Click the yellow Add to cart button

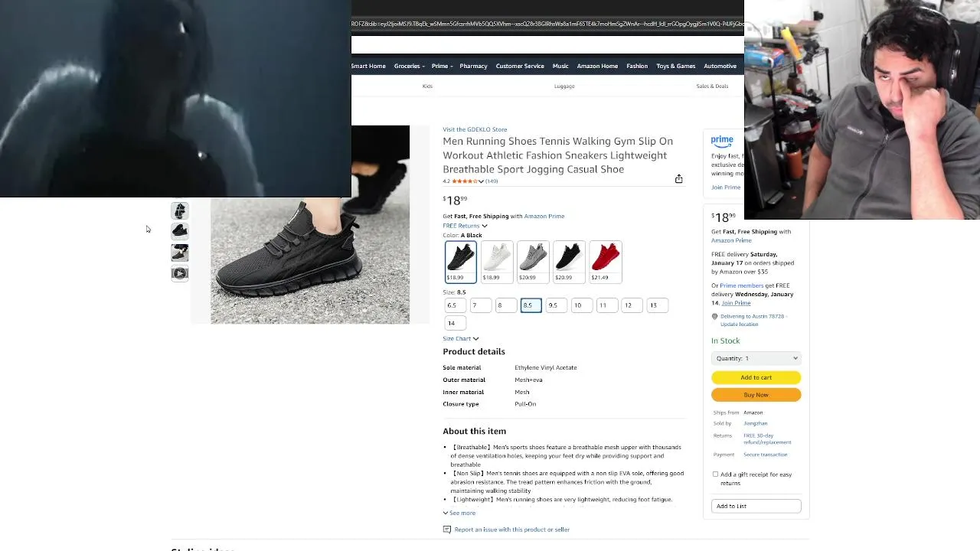pyautogui.click(x=756, y=377)
